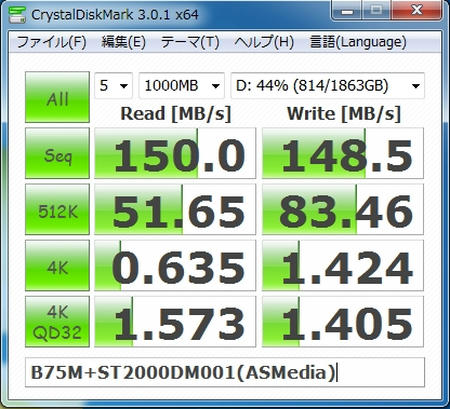
Task: Click the comment field with B75M+ST2000DM001(ASMedia)
Action: [x=225, y=372]
